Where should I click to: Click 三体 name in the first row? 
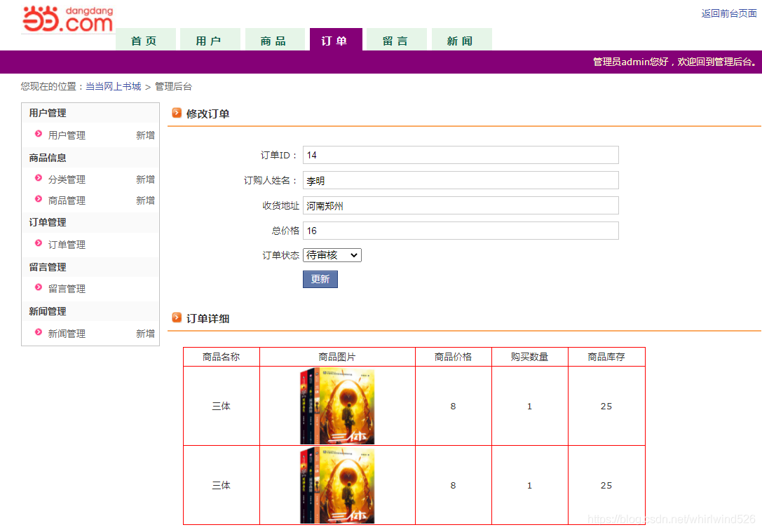pyautogui.click(x=221, y=406)
